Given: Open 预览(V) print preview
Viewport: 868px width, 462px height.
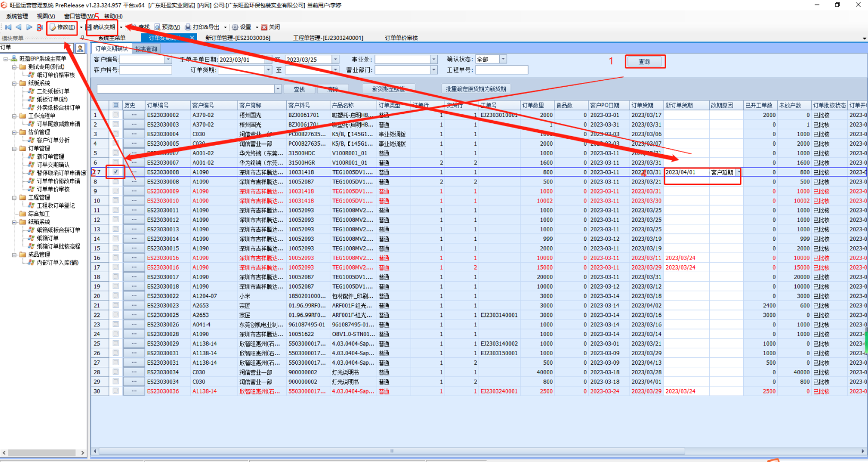Looking at the screenshot, I should pyautogui.click(x=167, y=27).
